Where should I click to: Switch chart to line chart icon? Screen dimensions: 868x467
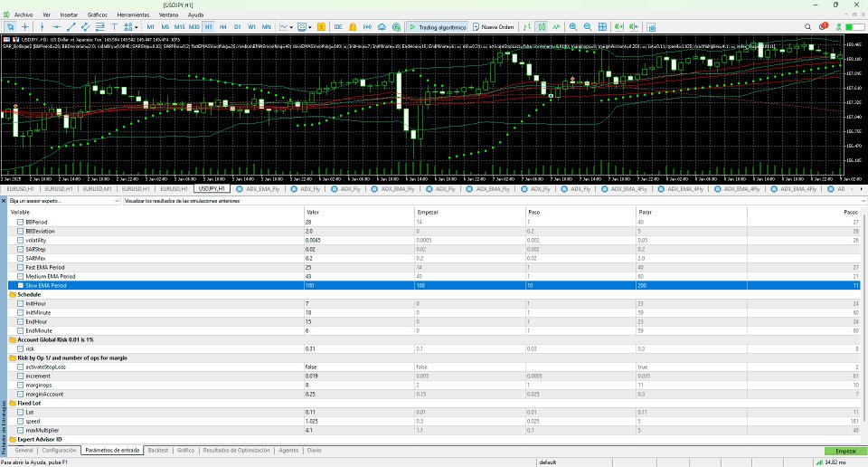556,26
